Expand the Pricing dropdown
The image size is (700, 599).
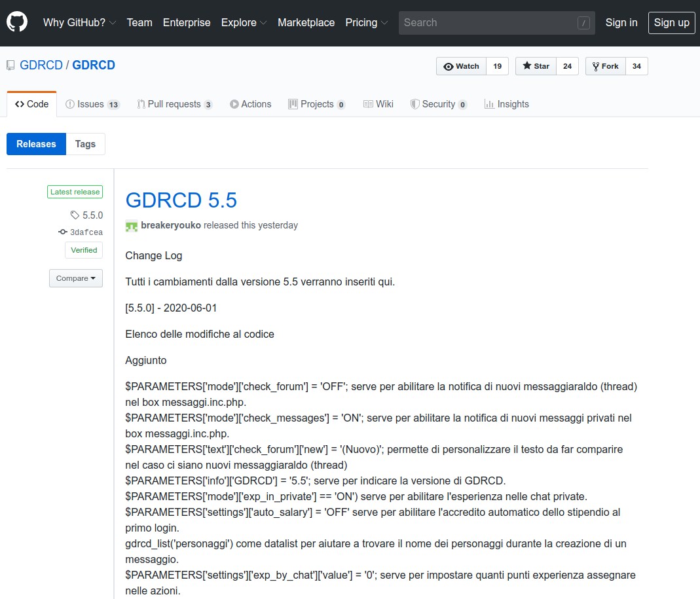point(366,22)
